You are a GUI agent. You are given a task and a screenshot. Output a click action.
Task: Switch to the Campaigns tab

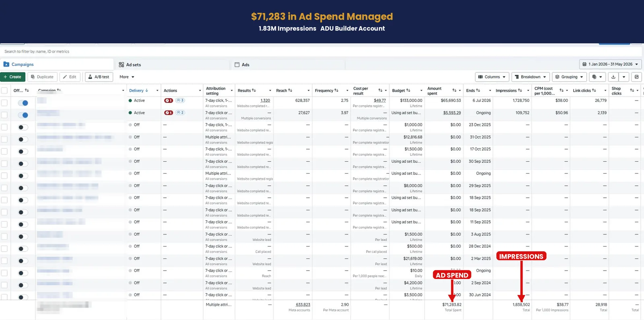pyautogui.click(x=57, y=64)
